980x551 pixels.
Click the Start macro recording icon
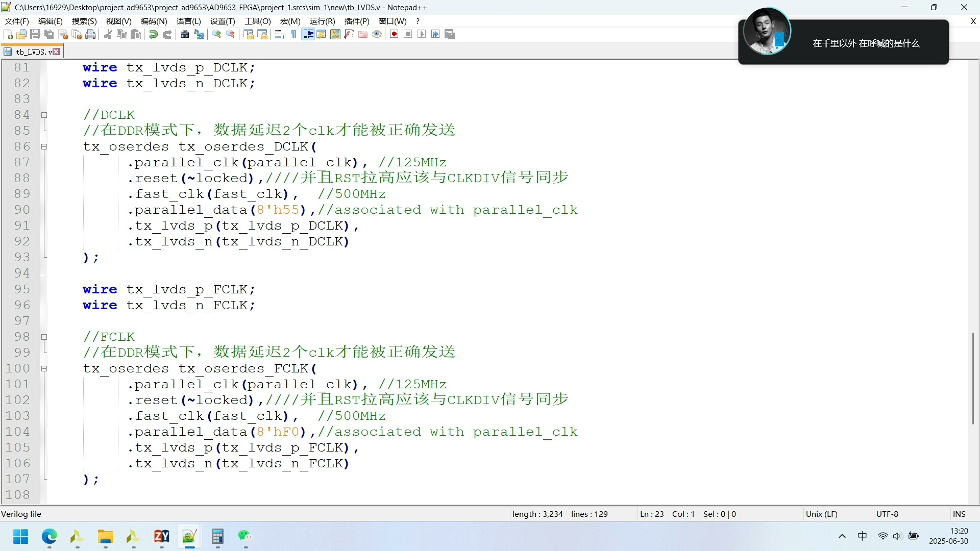394,34
